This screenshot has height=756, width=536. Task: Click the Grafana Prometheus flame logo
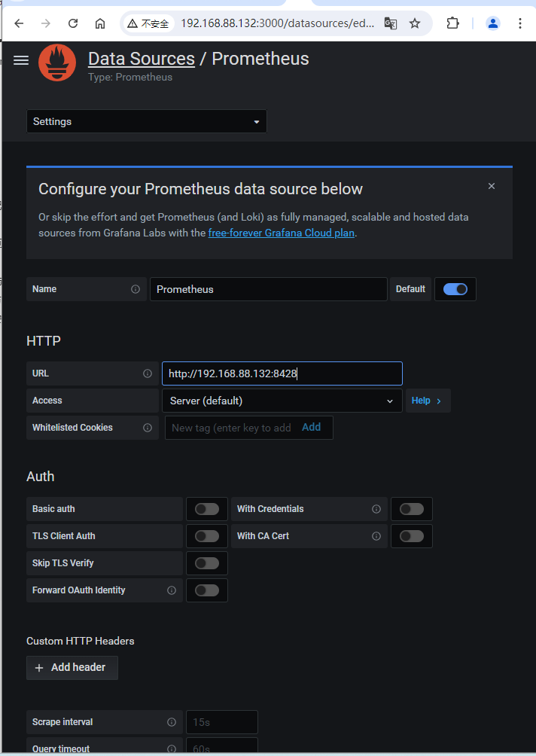pyautogui.click(x=58, y=62)
